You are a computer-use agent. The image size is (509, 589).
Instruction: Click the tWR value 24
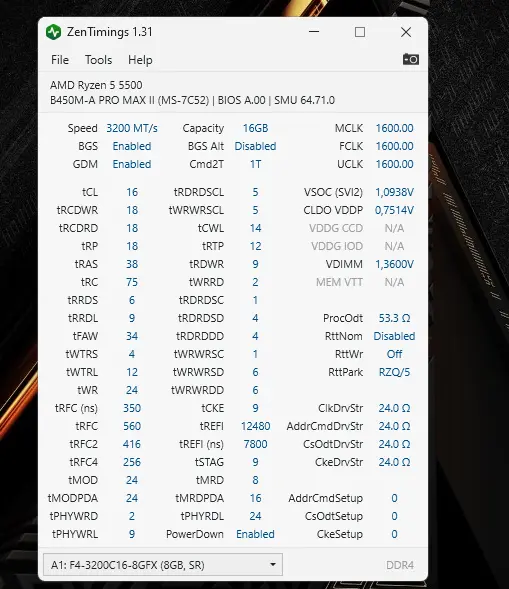coord(132,390)
